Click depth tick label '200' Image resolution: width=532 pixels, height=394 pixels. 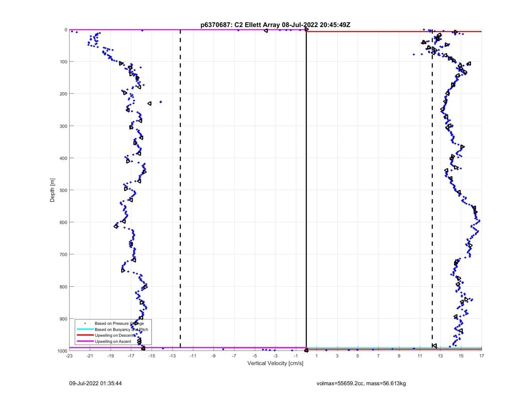(x=63, y=94)
